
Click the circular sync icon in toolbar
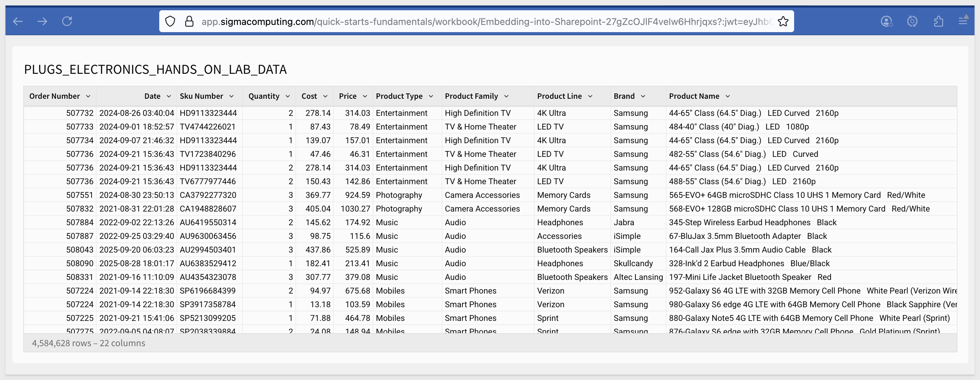(912, 21)
